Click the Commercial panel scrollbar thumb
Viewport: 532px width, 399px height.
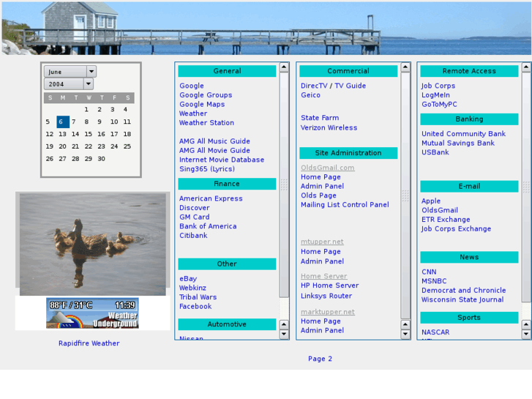click(405, 195)
